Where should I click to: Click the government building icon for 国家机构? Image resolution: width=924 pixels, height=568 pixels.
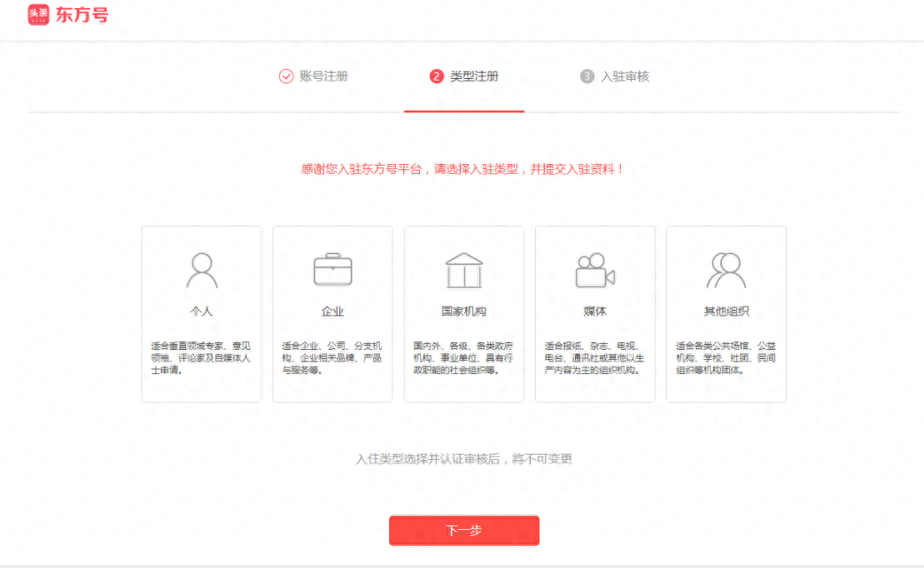463,270
